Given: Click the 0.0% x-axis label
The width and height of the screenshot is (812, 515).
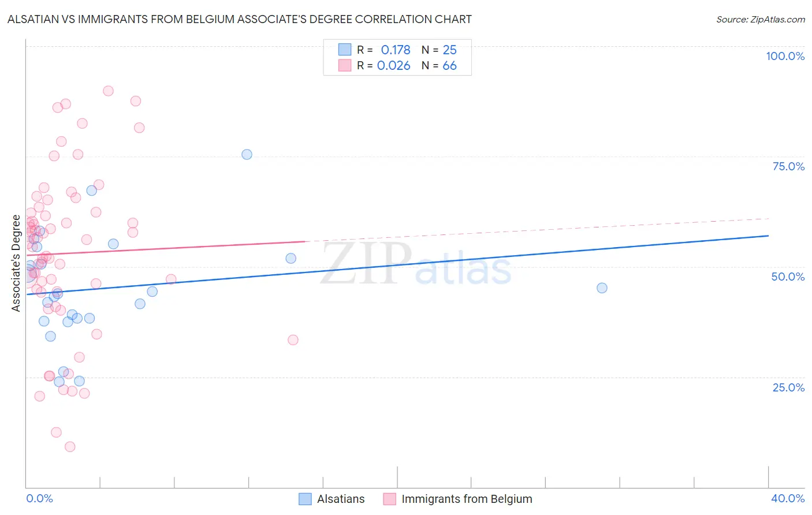Looking at the screenshot, I should 39,498.
